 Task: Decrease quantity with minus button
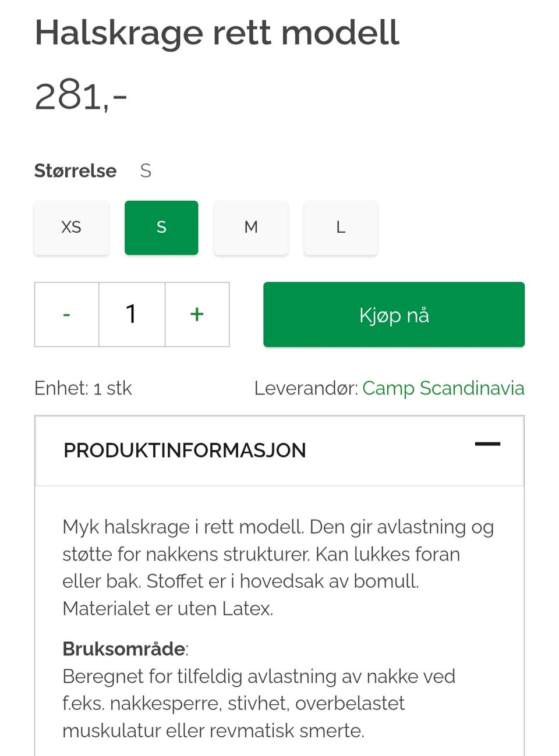[x=66, y=314]
